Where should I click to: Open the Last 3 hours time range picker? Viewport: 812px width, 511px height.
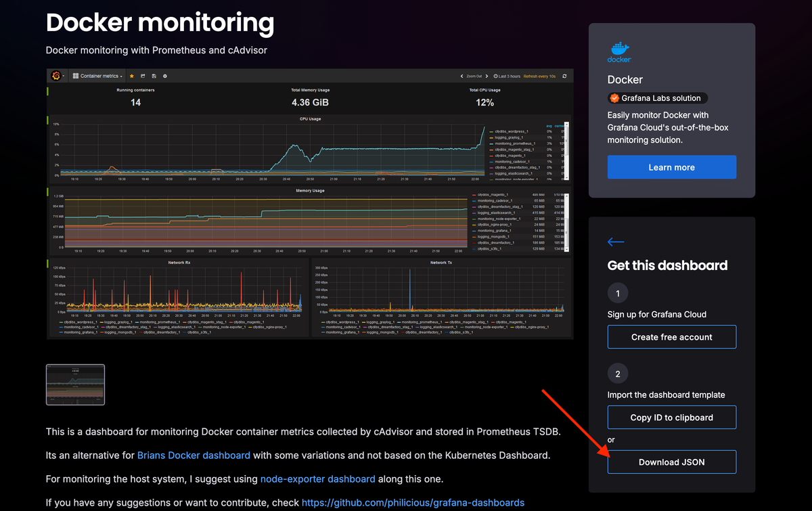point(507,76)
